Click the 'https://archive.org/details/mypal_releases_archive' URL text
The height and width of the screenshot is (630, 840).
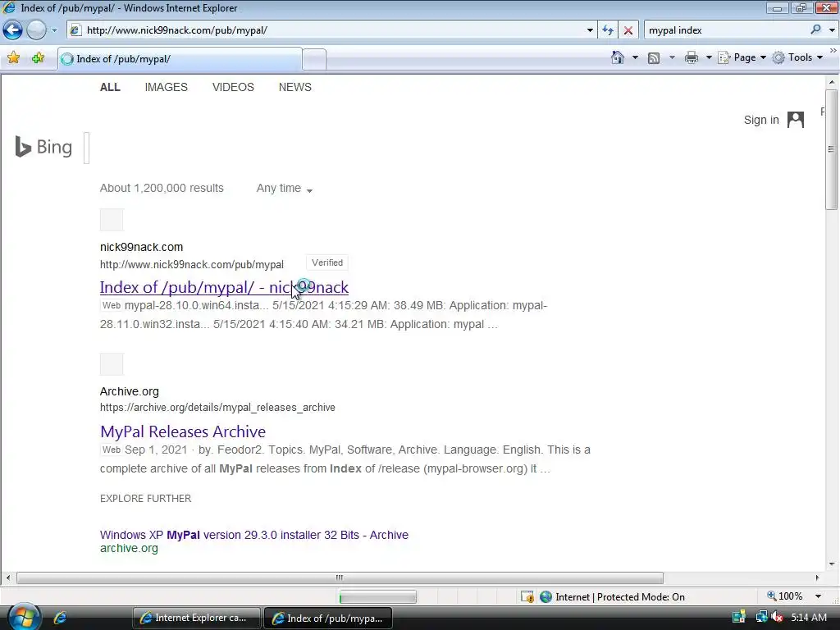point(217,408)
